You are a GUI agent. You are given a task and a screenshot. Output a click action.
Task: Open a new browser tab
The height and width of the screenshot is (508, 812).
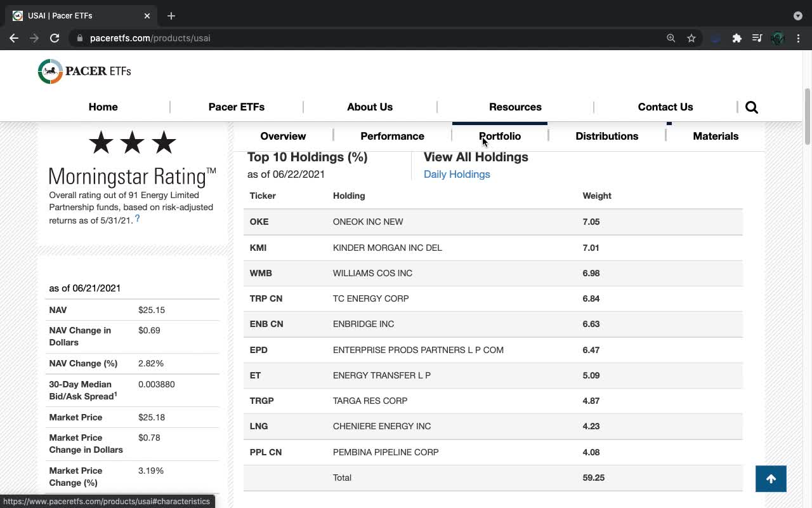pos(171,16)
